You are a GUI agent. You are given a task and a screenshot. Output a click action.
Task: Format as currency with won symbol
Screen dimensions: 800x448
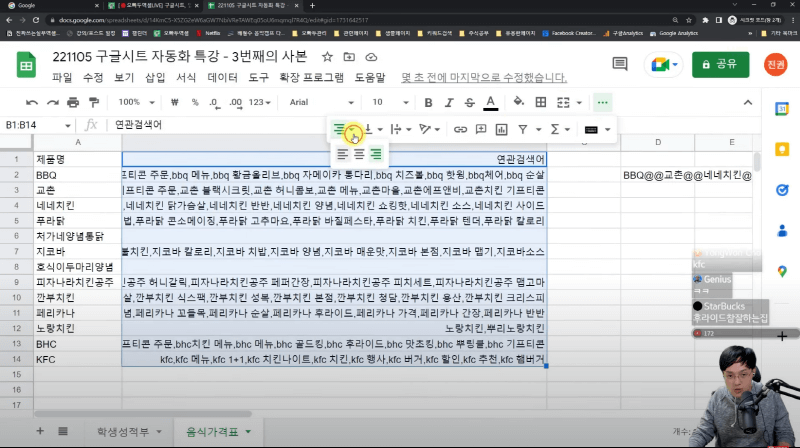(x=174, y=103)
